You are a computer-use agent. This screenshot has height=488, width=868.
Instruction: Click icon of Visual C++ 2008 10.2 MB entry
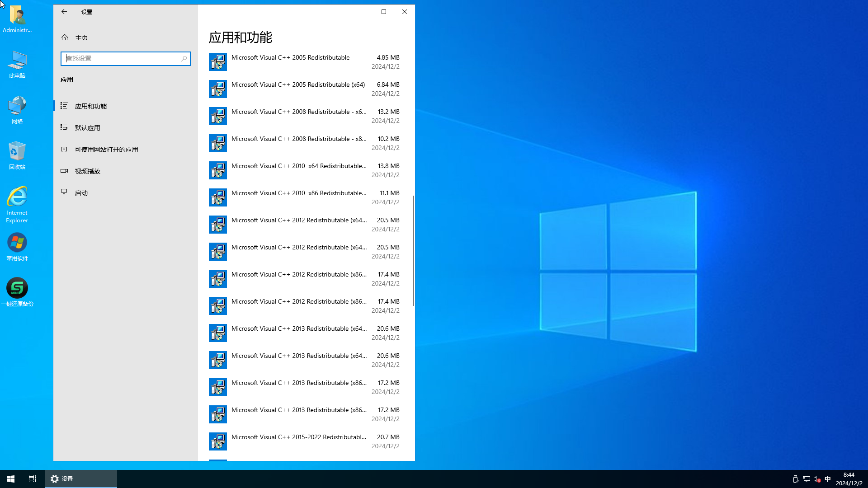coord(218,143)
